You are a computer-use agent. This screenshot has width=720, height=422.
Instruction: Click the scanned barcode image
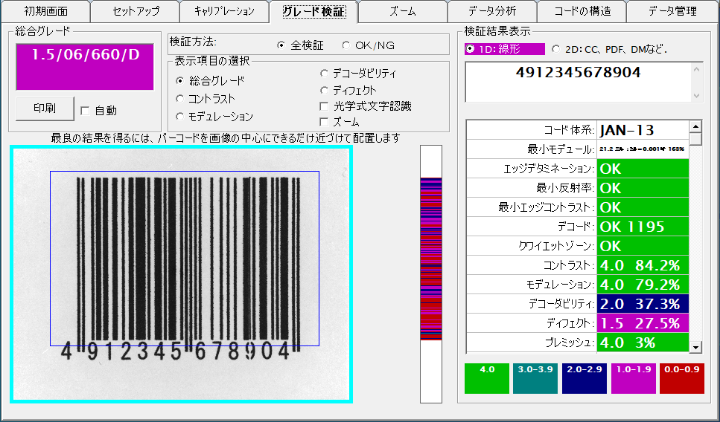coord(181,275)
